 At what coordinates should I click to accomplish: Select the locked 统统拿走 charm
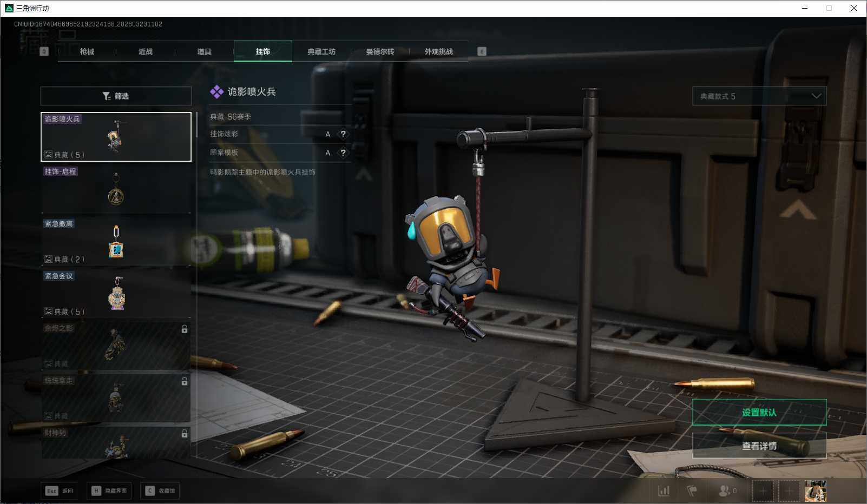pos(116,398)
